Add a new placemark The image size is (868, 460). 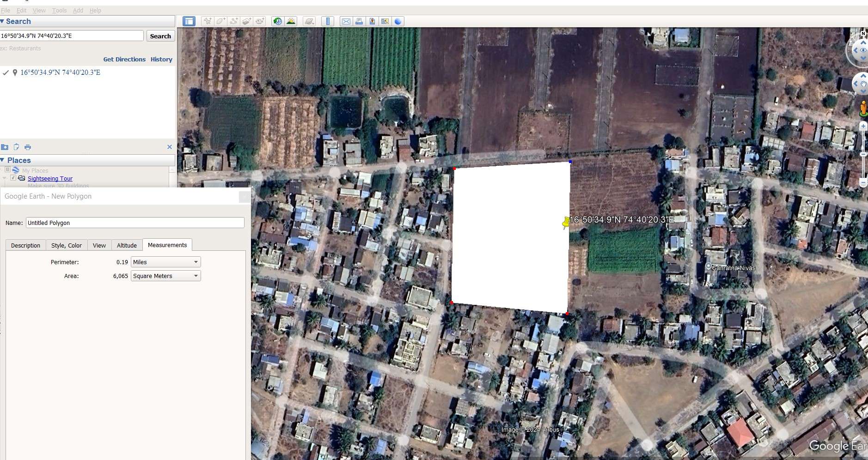(208, 21)
